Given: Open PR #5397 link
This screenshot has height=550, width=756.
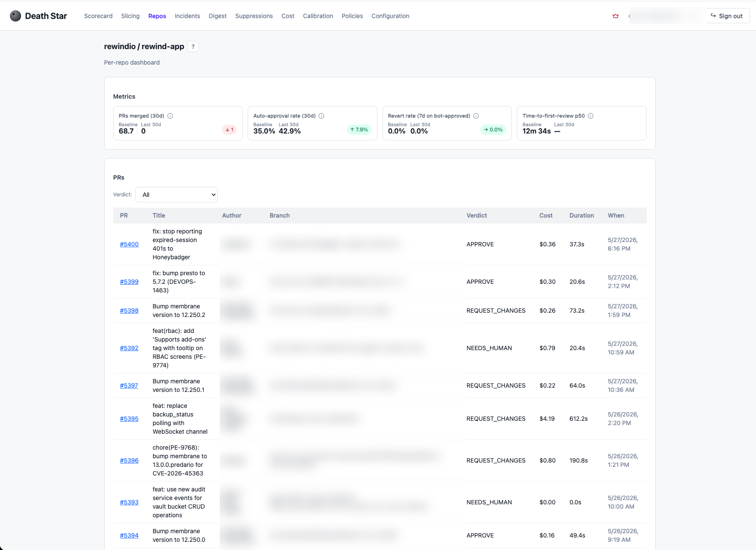Looking at the screenshot, I should [x=129, y=385].
